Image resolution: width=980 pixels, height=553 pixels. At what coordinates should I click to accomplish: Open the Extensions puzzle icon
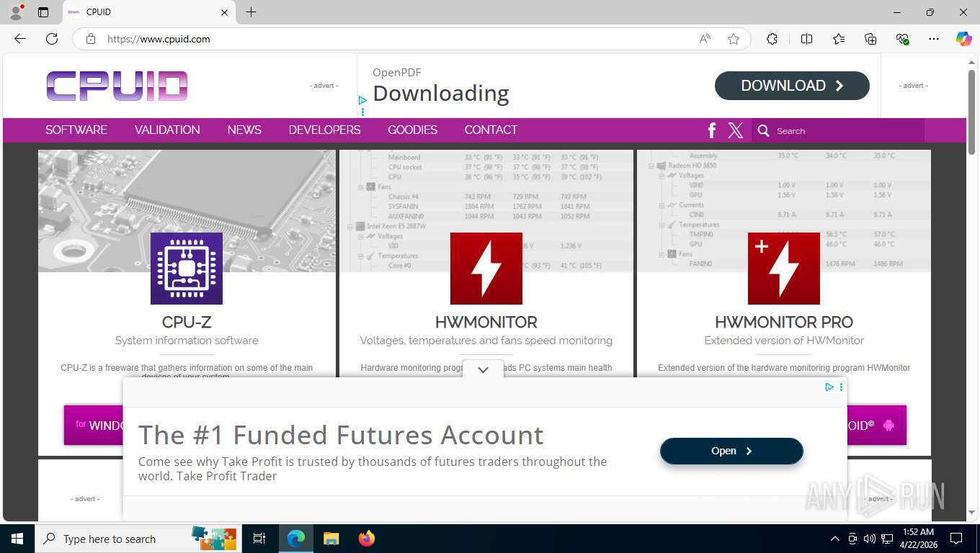pos(772,39)
